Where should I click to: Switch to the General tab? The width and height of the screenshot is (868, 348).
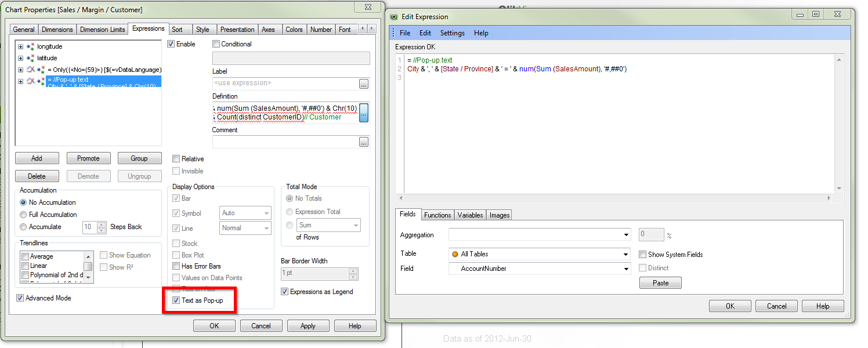24,30
